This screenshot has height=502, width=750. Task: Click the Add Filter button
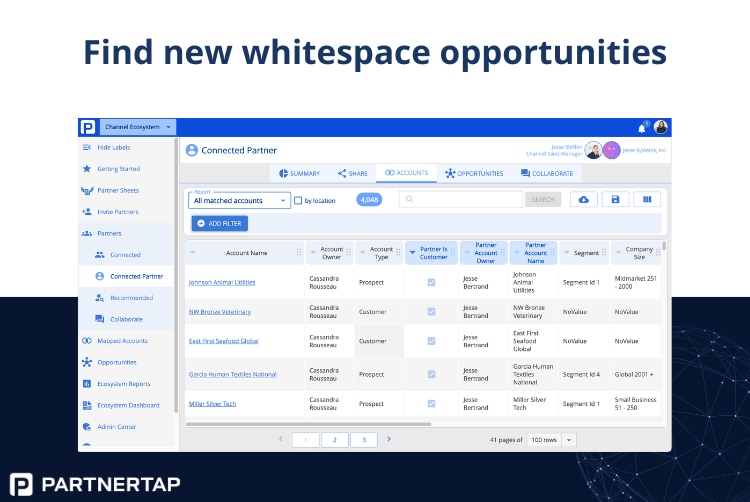pos(220,223)
